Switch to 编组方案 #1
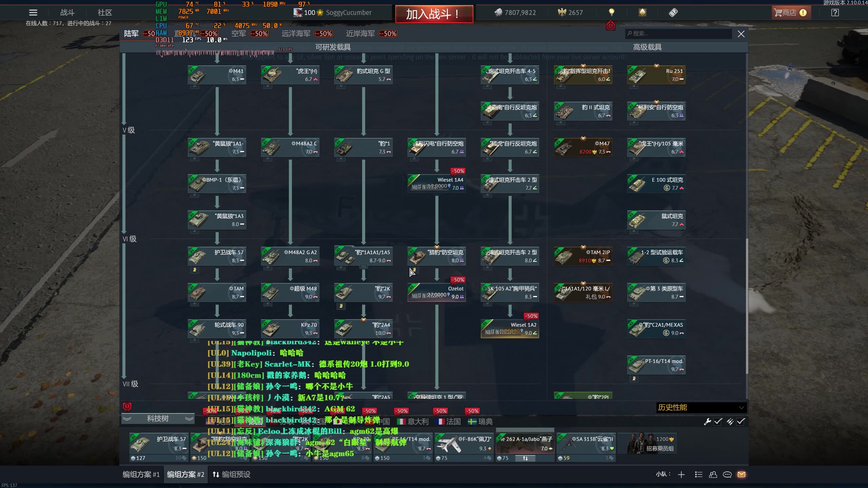Screen dimensions: 868x488 [x=141, y=474]
